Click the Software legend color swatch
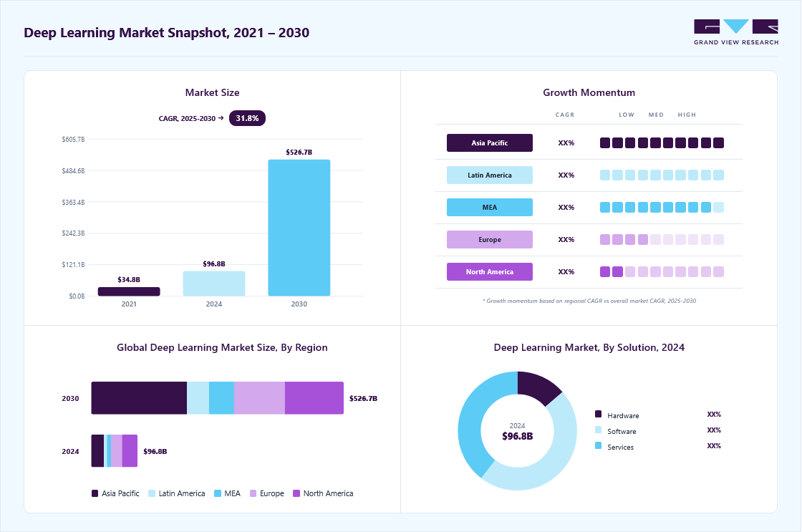This screenshot has height=532, width=802. [599, 430]
